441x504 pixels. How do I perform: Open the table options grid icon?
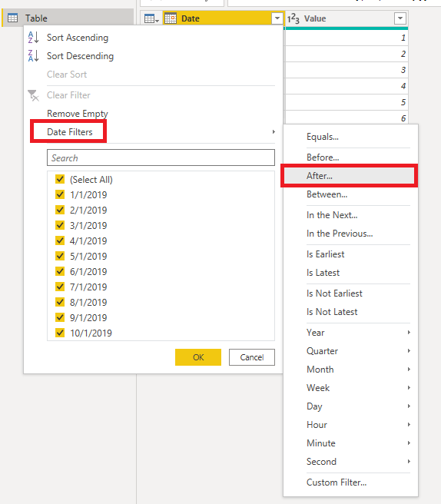tap(151, 18)
